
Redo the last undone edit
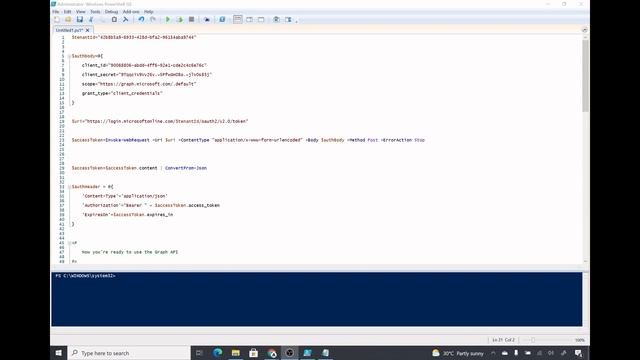(153, 20)
